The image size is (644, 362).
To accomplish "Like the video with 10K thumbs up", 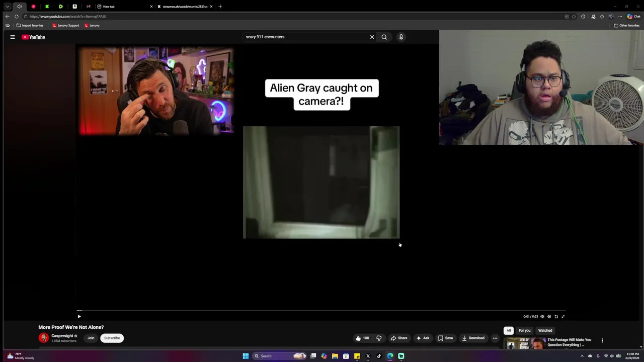I will click(x=362, y=338).
